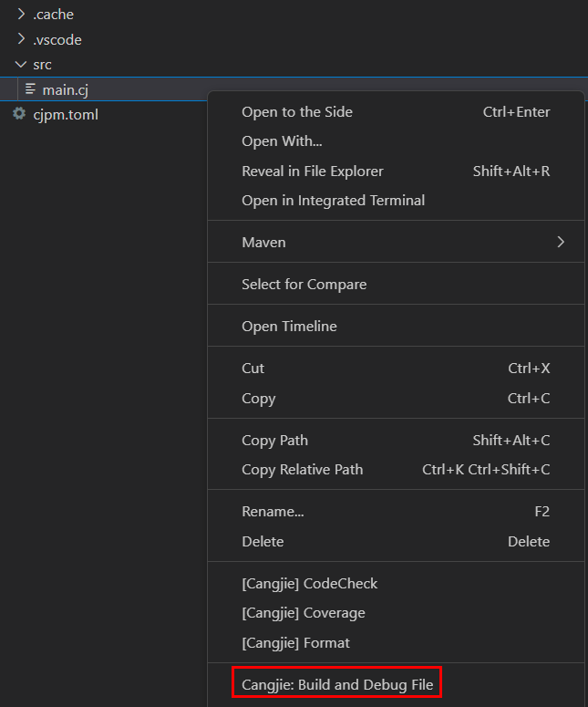The image size is (588, 707).
Task: Open the Maven submenu arrow
Action: tap(561, 242)
